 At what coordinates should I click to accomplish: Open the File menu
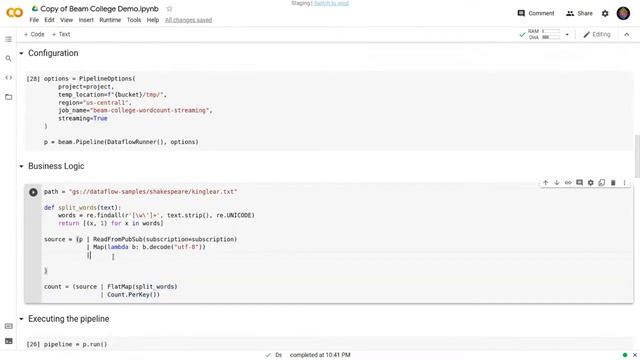pos(34,20)
